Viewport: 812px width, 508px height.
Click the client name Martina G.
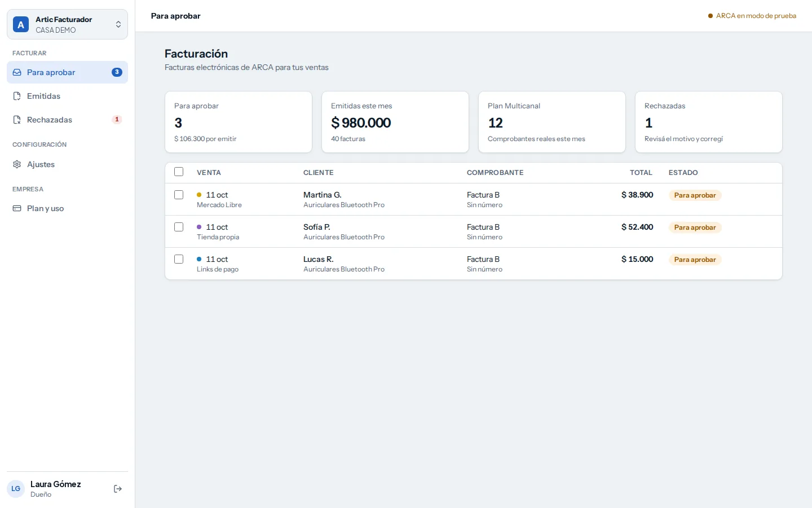323,195
